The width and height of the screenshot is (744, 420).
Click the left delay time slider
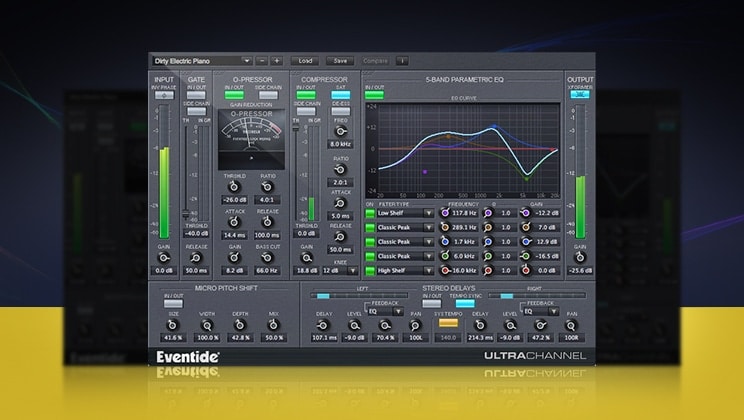[359, 296]
